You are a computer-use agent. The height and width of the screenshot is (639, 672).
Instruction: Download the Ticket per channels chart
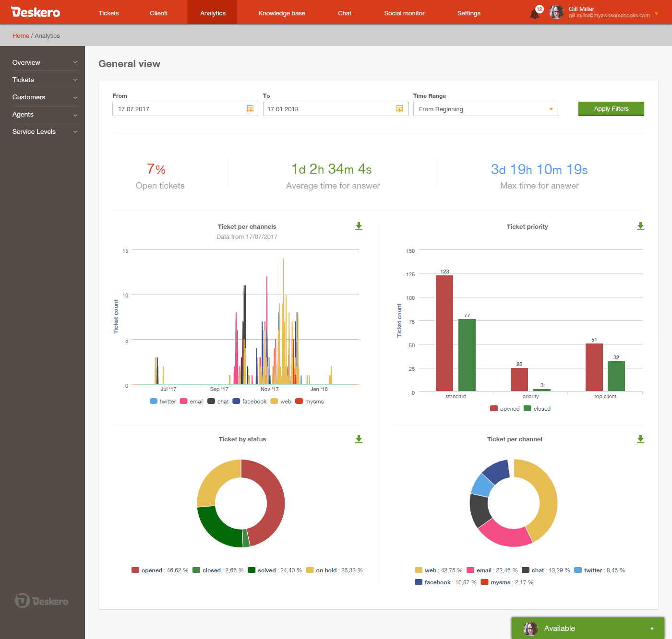359,226
